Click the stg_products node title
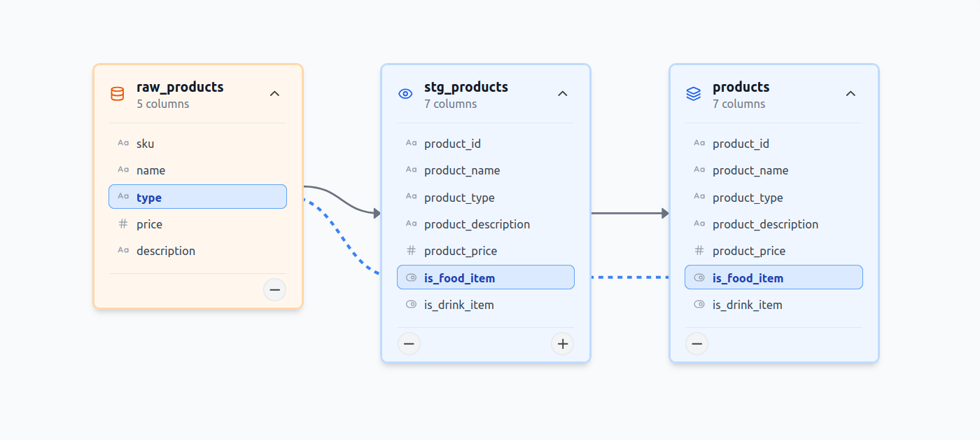The image size is (980, 440). (465, 87)
